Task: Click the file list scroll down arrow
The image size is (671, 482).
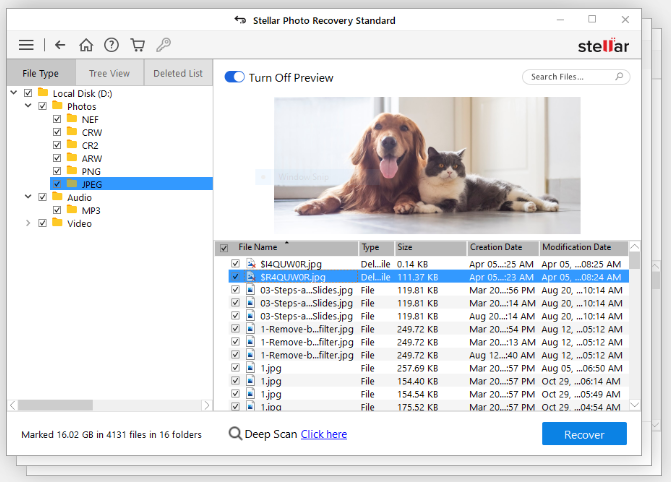Action: [x=635, y=405]
